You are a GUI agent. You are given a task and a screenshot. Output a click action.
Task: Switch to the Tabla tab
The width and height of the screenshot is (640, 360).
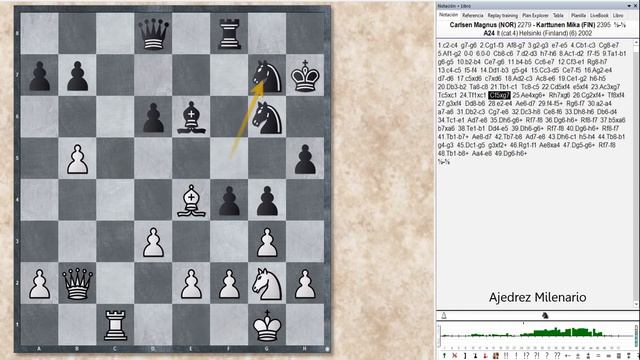558,15
